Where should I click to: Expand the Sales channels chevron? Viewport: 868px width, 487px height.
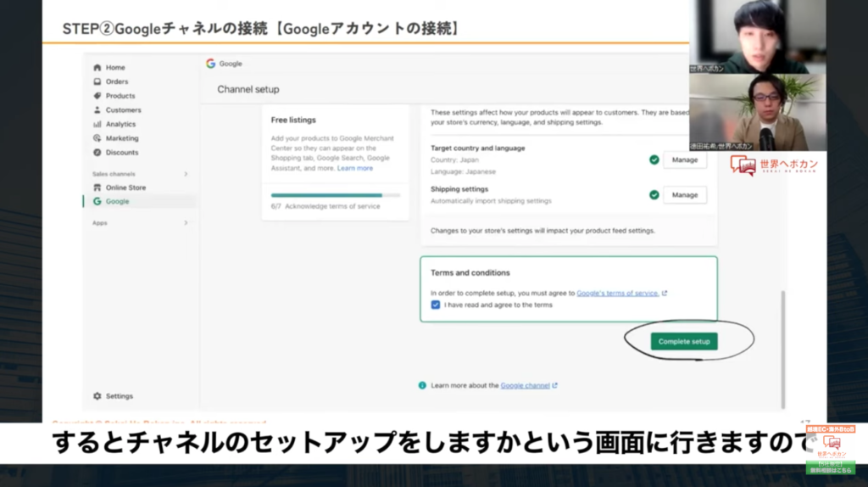click(x=186, y=174)
